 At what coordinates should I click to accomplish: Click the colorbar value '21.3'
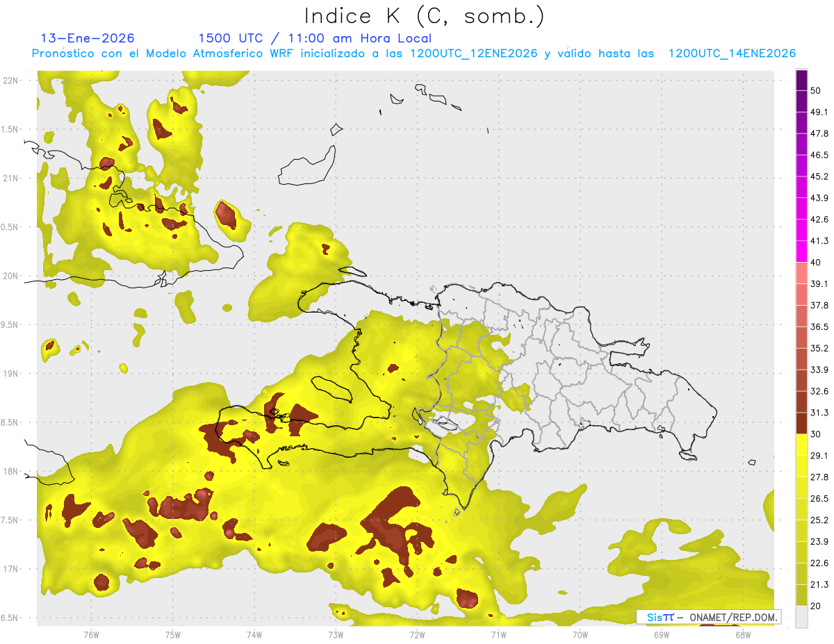[x=819, y=585]
